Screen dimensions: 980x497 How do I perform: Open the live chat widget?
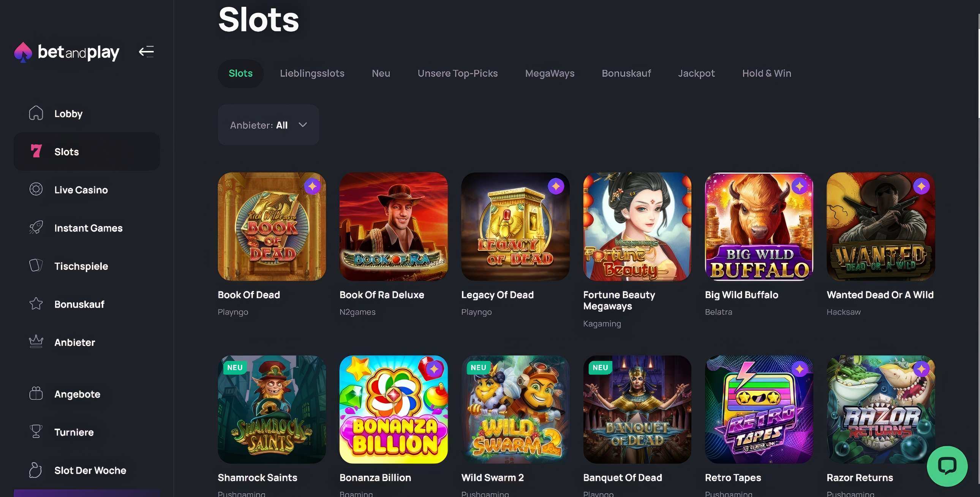pos(948,467)
